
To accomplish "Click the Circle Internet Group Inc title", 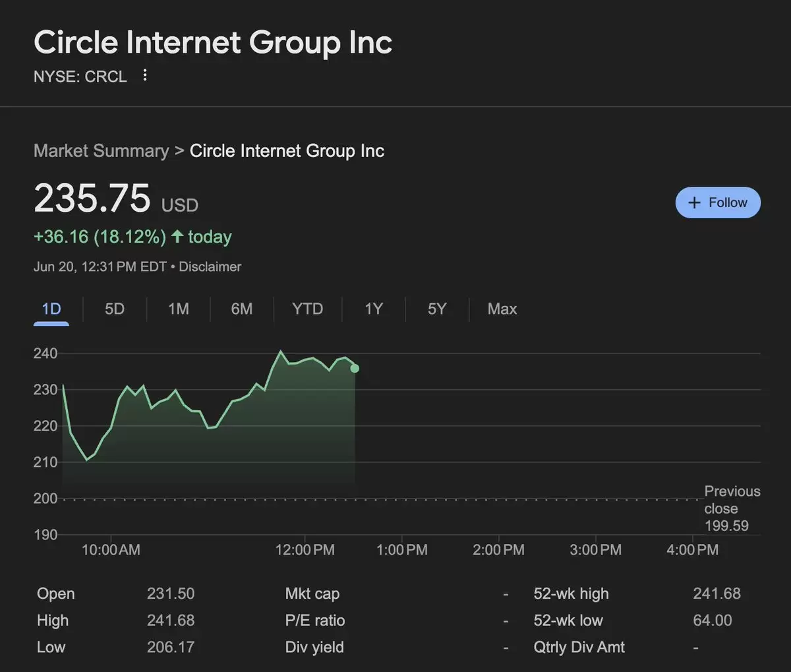I will coord(213,42).
